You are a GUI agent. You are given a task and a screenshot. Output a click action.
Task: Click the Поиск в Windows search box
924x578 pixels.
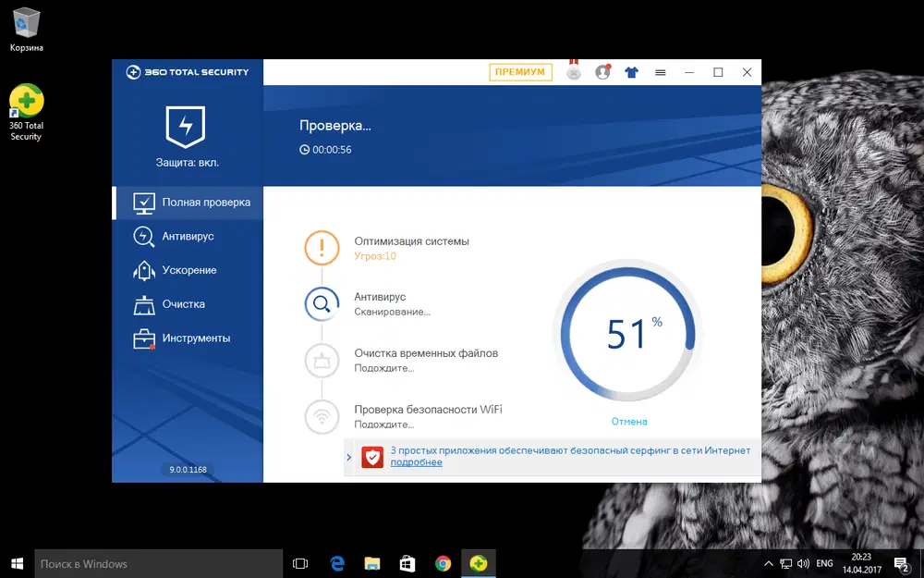(157, 563)
